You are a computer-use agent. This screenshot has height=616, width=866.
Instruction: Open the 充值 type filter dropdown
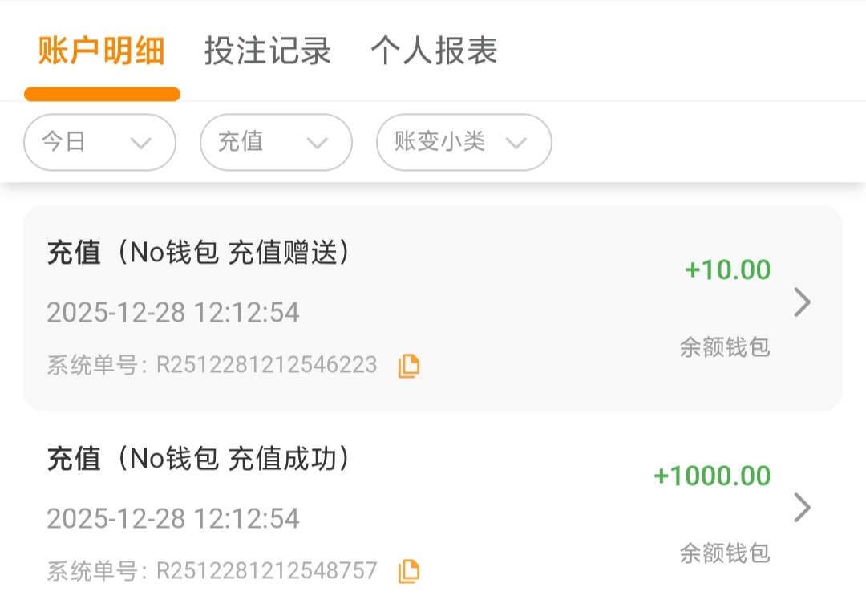tap(276, 142)
